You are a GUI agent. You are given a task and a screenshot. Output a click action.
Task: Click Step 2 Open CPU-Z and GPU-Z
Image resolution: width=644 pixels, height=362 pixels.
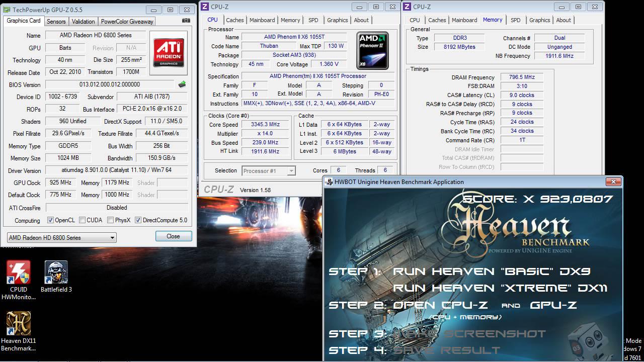(453, 305)
